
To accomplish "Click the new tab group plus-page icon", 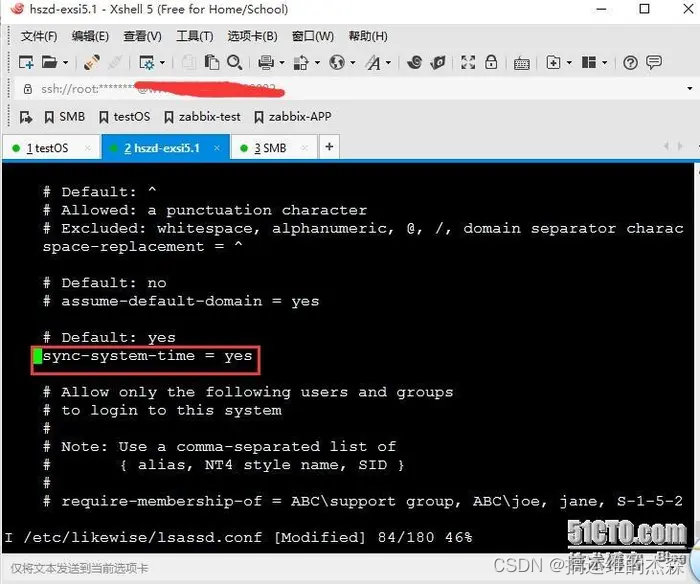I will pos(553,62).
